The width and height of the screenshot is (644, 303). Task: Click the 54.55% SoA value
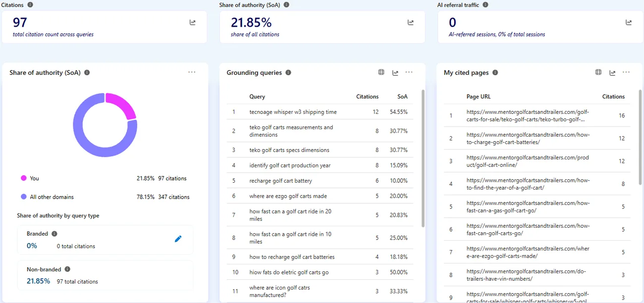click(x=399, y=112)
